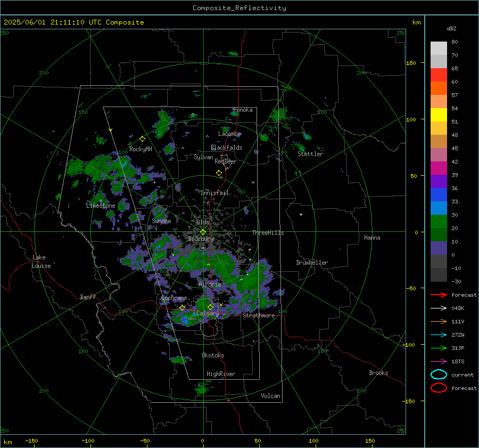
Task: Select the light blue 30 dBZ color band
Action: tap(439, 208)
